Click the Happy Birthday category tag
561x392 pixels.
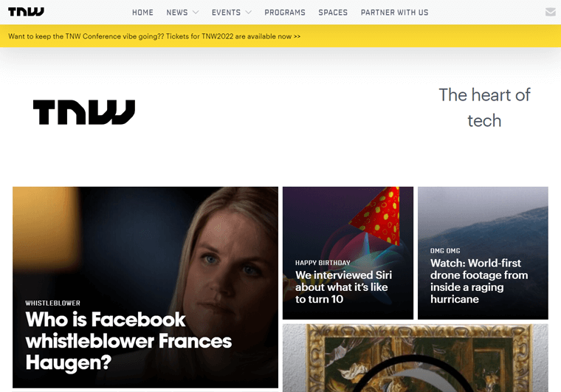[323, 263]
